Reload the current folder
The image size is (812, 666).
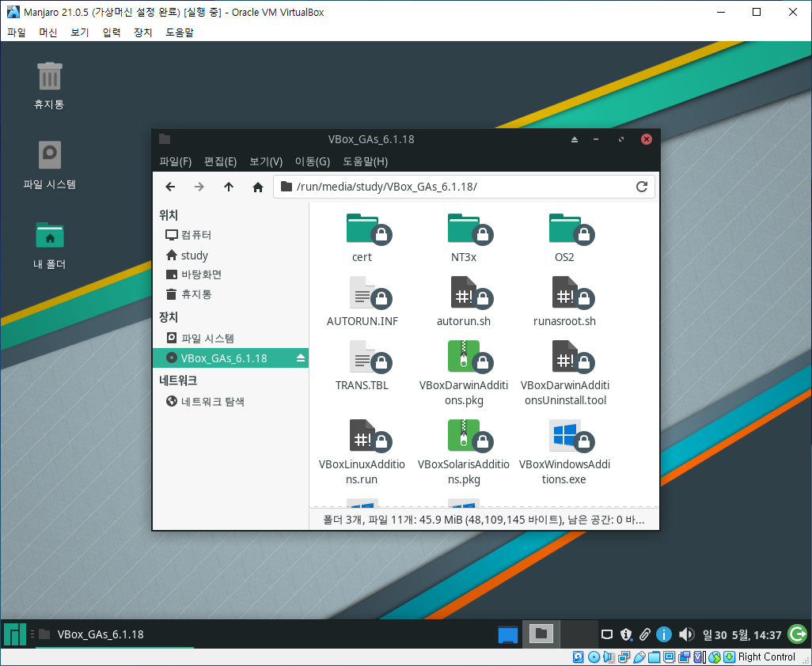(642, 187)
